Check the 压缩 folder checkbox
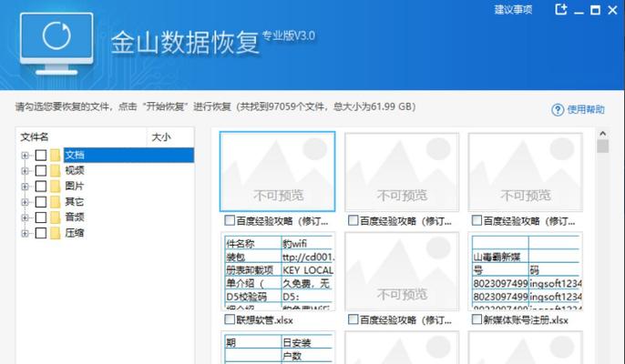The height and width of the screenshot is (364, 625). [x=41, y=233]
